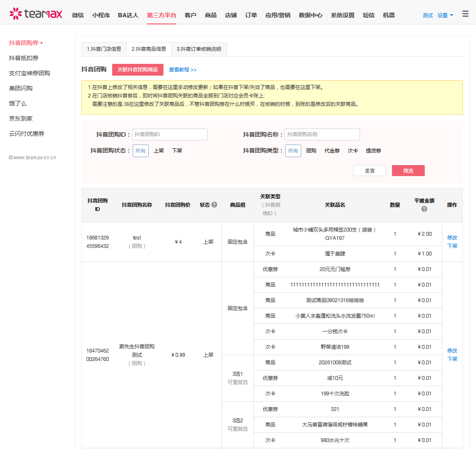Focus the 抖音团购名称 input field
The image size is (476, 450).
(322, 134)
